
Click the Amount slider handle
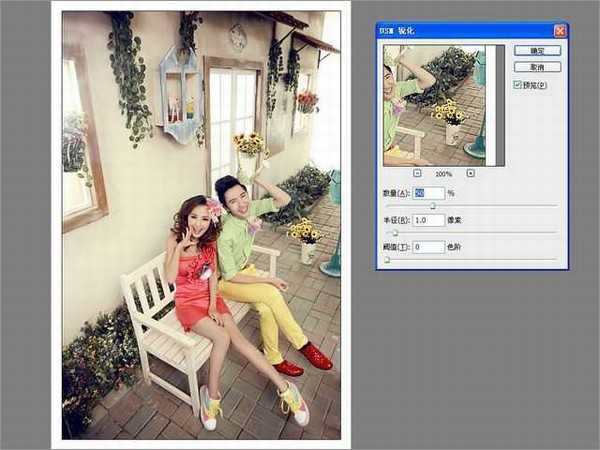tap(432, 206)
